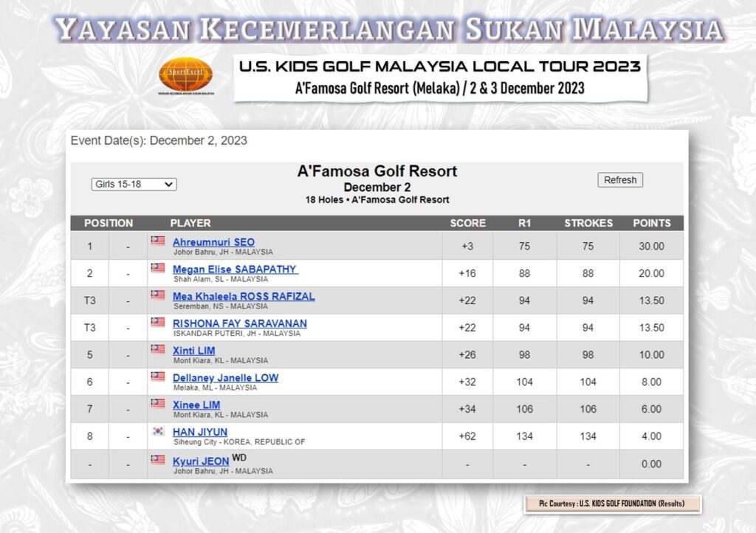Click Malaysia flag next to Xinti LIM
The image size is (756, 533).
click(158, 349)
